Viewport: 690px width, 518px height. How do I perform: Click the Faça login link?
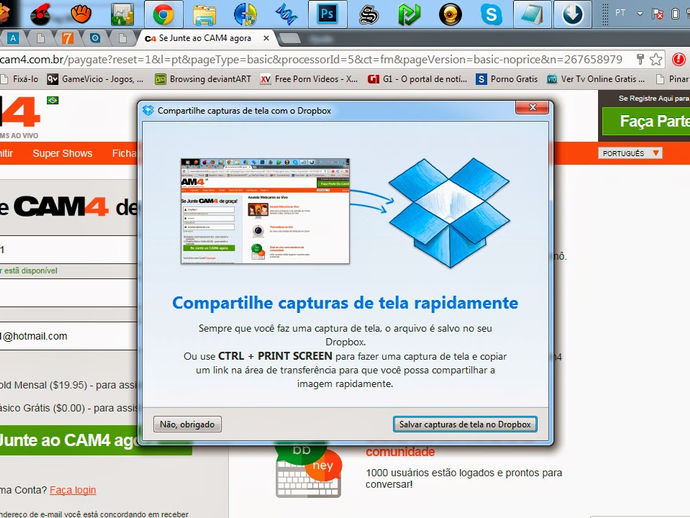point(73,490)
